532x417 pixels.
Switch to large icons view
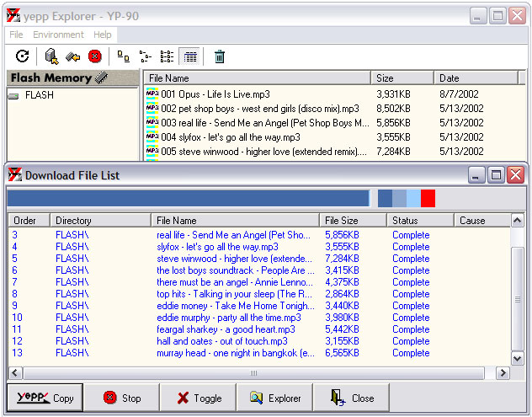(x=123, y=56)
